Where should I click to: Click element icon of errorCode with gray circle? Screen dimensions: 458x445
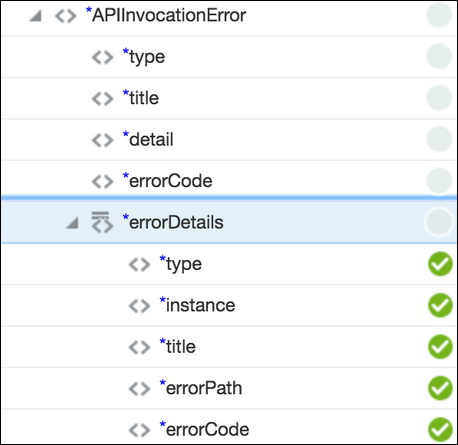point(102,182)
